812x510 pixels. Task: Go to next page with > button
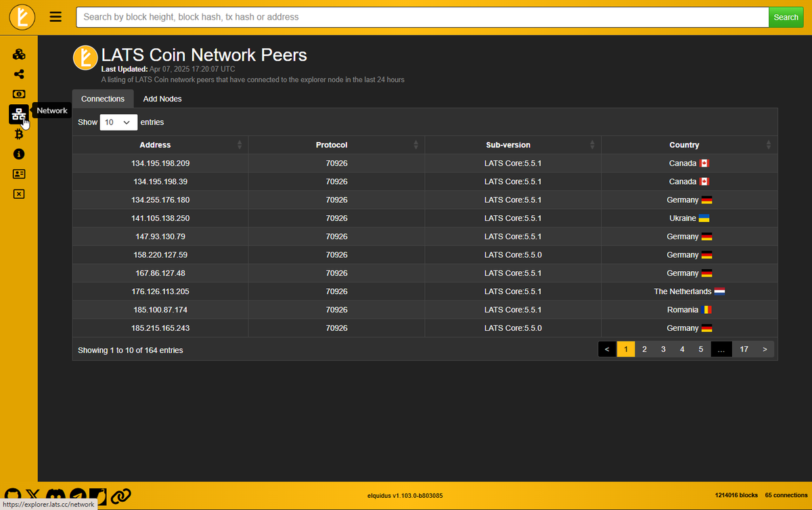point(765,349)
